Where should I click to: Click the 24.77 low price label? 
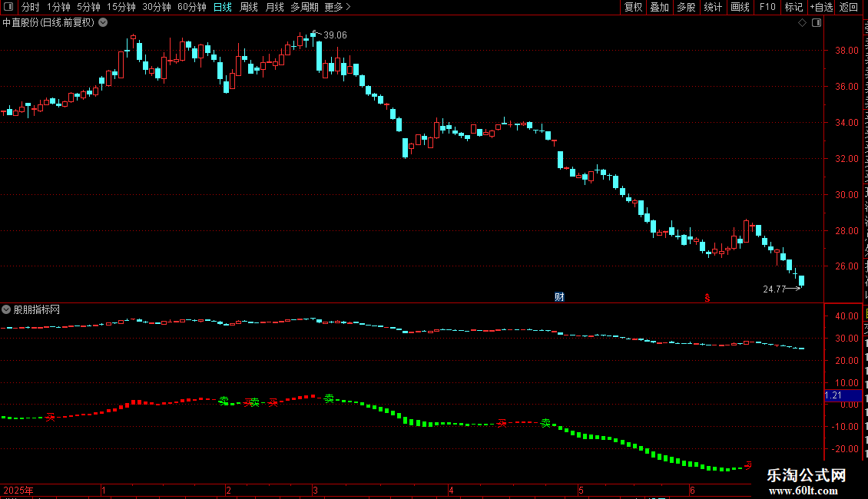(774, 289)
